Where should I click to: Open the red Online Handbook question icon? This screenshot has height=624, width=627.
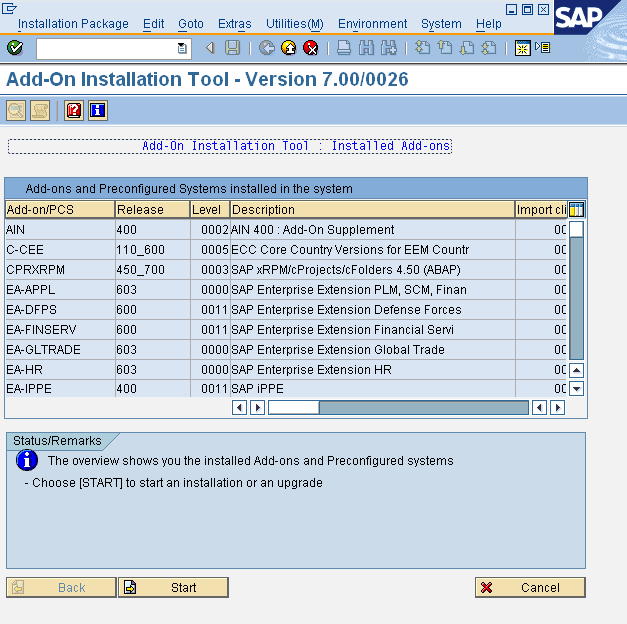click(x=74, y=111)
